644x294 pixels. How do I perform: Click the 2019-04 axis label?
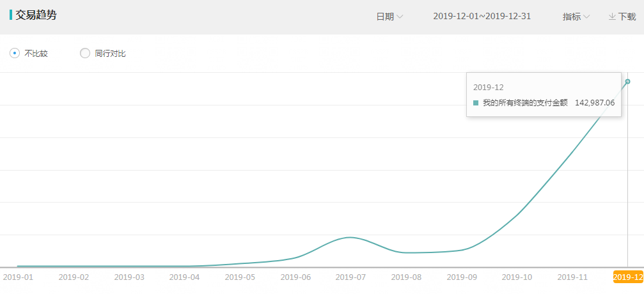tap(184, 277)
